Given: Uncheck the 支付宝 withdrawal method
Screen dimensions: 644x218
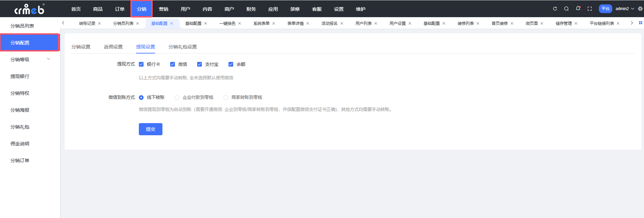Looking at the screenshot, I should click(200, 64).
